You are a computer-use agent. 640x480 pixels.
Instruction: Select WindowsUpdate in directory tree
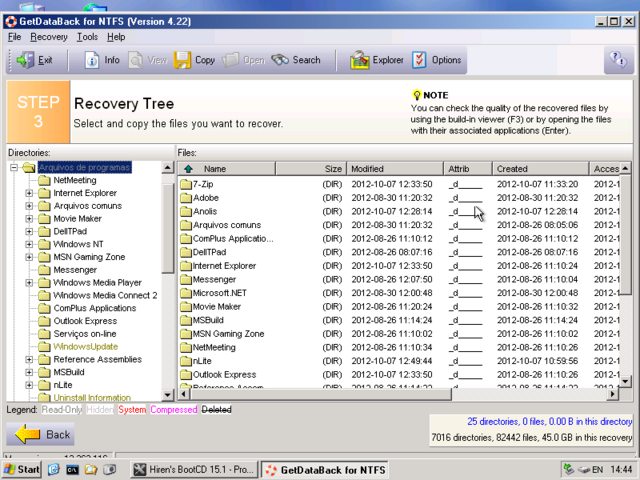coord(86,347)
